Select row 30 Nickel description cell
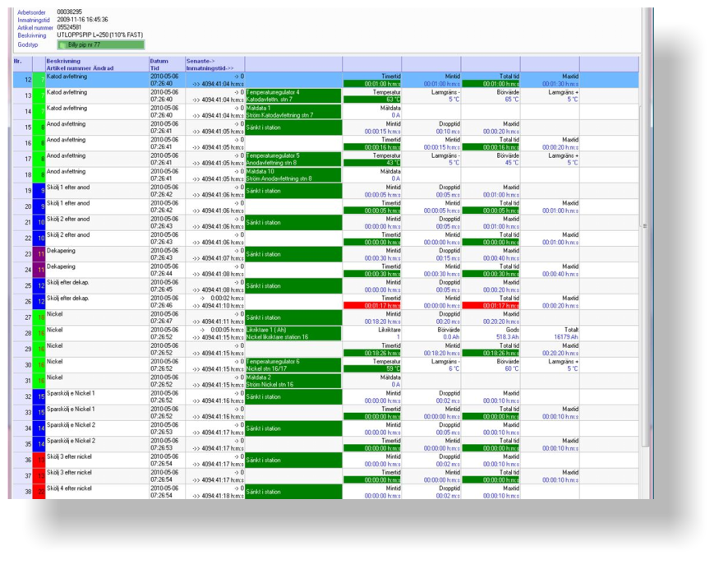The height and width of the screenshot is (574, 728). click(x=96, y=365)
